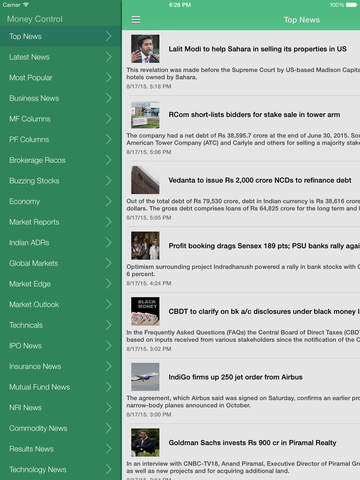Image resolution: width=360 pixels, height=480 pixels.
Task: Tap the Sensex article thumbnail
Action: [145, 246]
